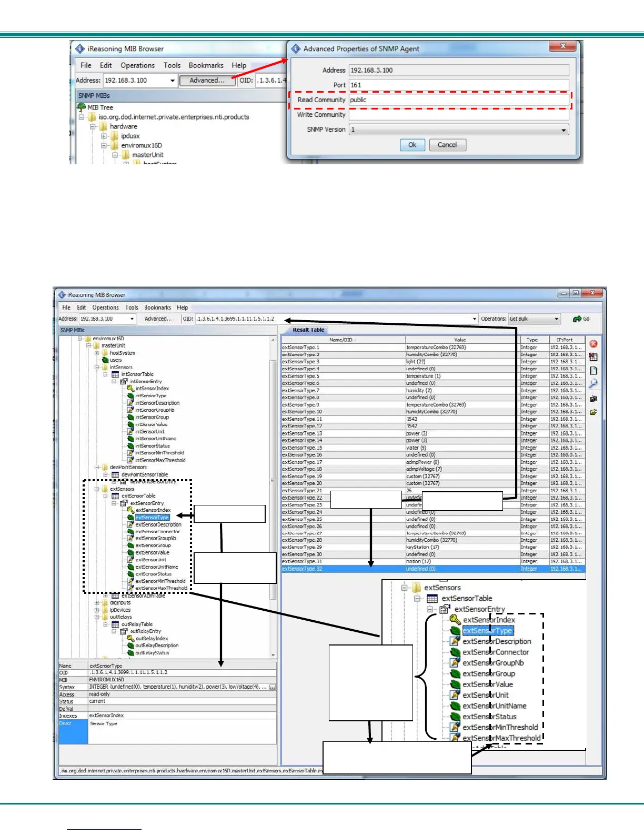This screenshot has width=644, height=834.
Task: Click Cancel in the Advanced Properties dialog
Action: pos(447,145)
